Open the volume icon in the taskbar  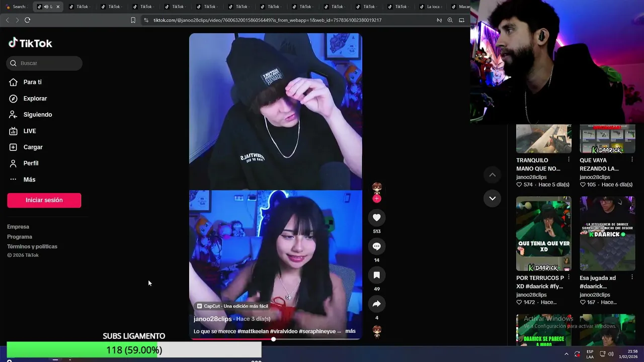click(x=611, y=354)
